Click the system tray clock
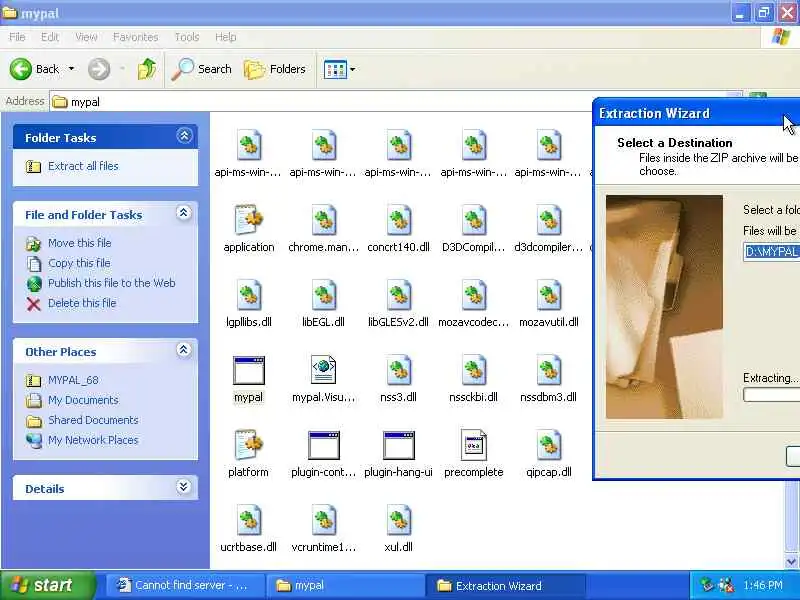Screen dimensions: 800x600 (x=763, y=585)
